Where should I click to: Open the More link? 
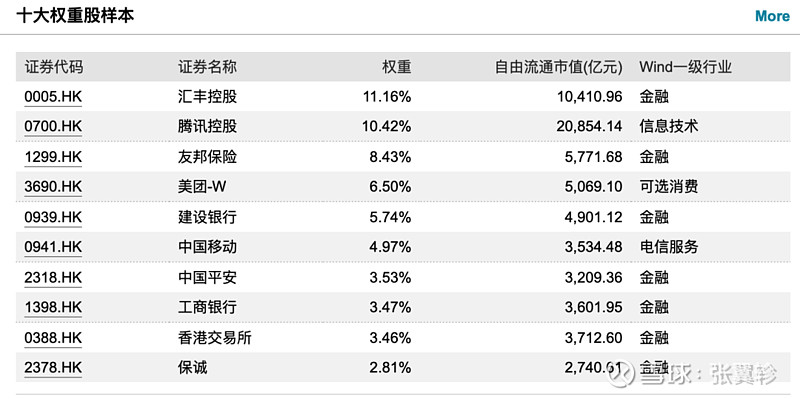pos(772,16)
